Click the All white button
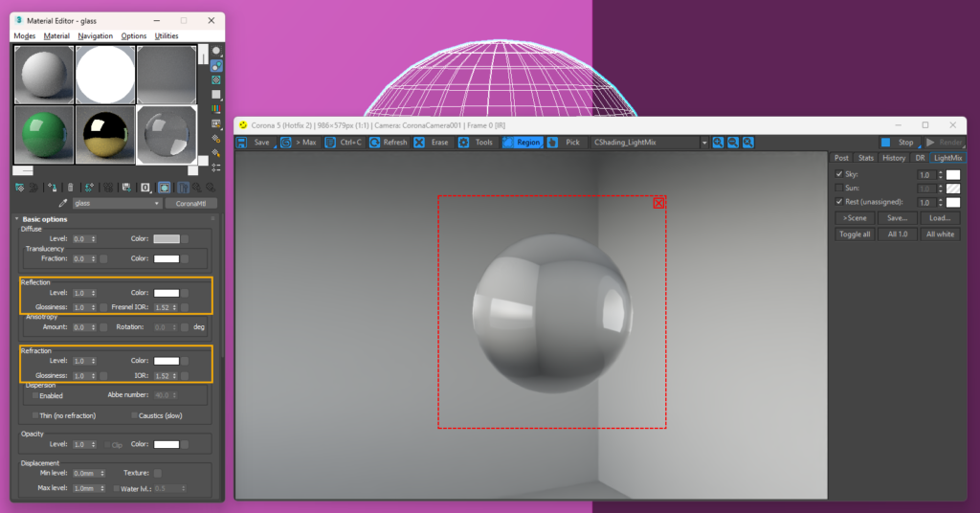 (940, 234)
